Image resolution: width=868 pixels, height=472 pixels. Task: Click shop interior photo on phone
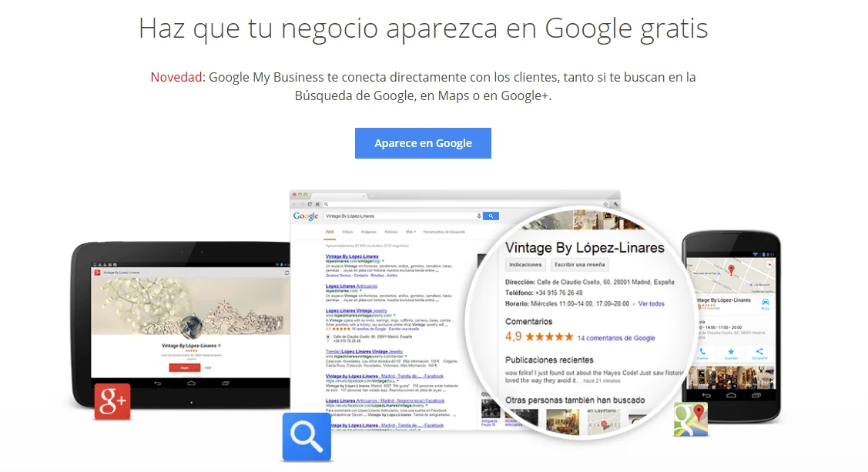pos(731,377)
